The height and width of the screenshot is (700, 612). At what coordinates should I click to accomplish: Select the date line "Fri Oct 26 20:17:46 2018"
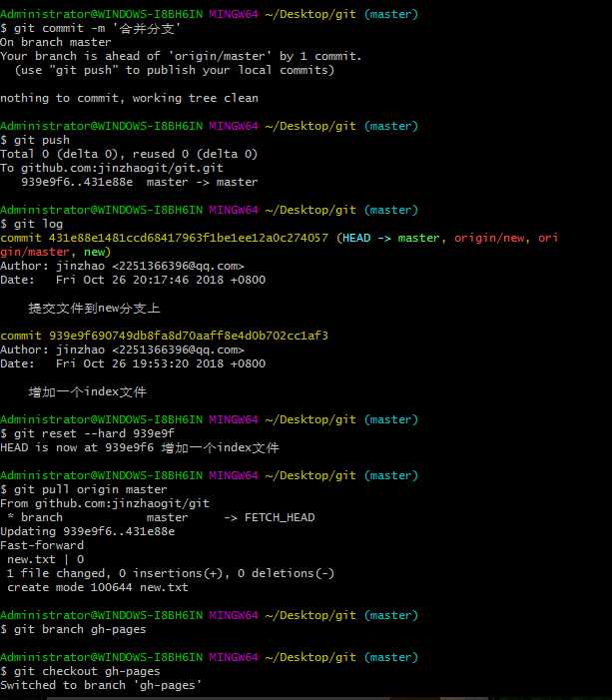coord(133,280)
